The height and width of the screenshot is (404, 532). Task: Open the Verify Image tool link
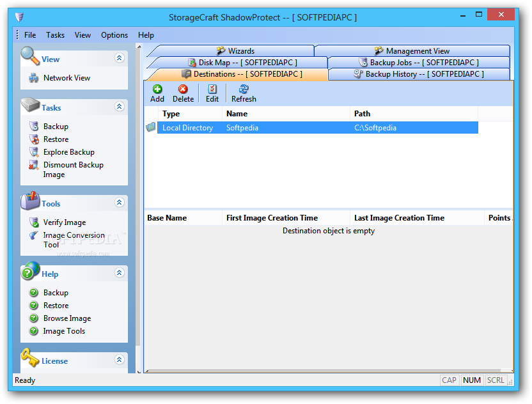[65, 222]
